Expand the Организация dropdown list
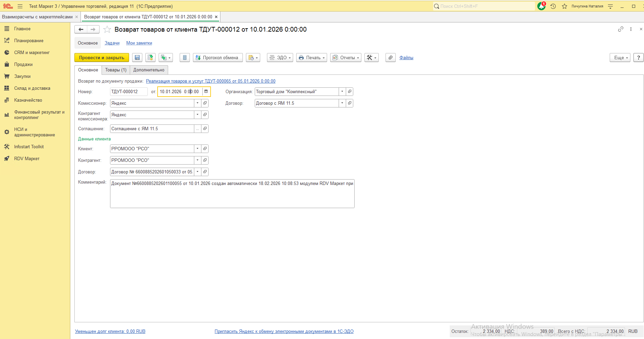Image resolution: width=644 pixels, height=339 pixels. tap(342, 91)
